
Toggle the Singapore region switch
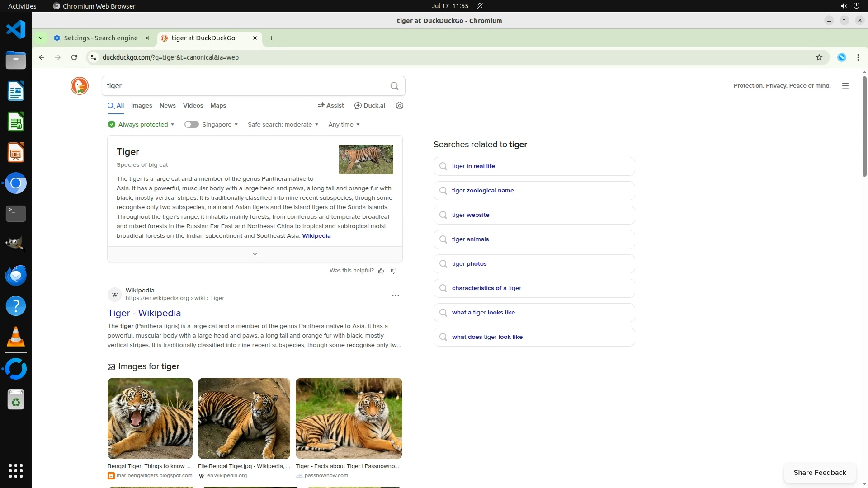tap(192, 125)
